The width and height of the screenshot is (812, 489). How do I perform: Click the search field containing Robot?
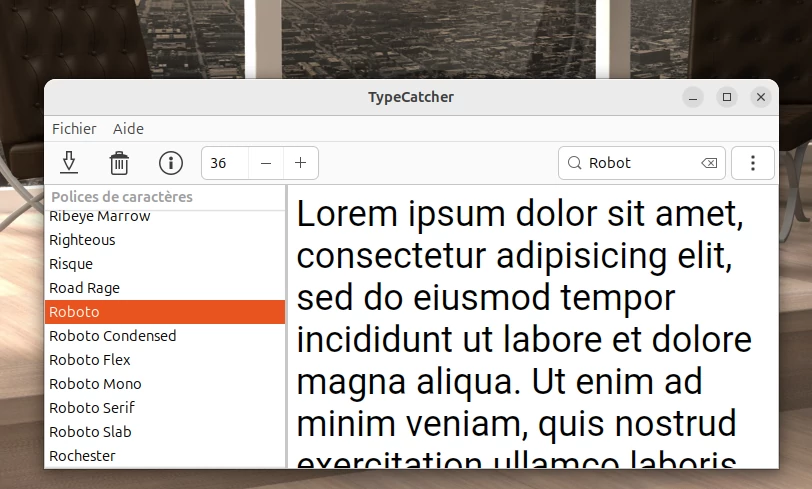click(x=642, y=163)
